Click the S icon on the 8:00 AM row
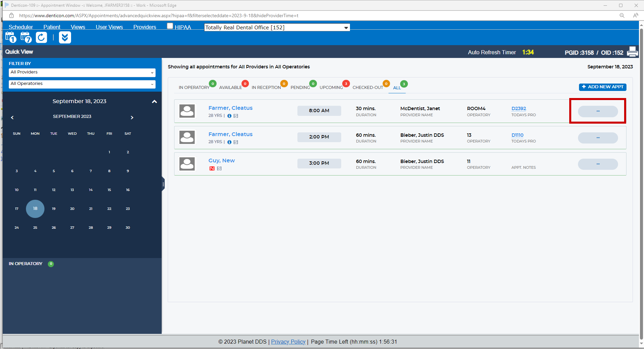 click(236, 116)
